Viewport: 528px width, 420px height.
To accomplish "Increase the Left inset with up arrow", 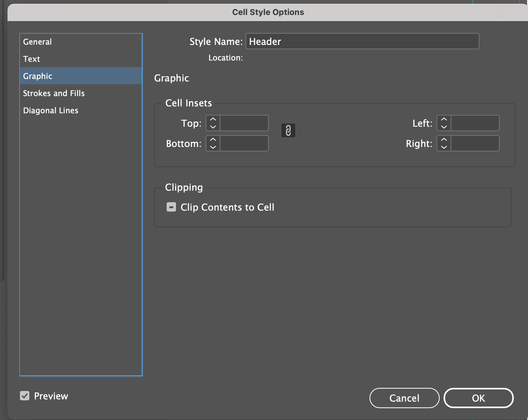I will pyautogui.click(x=444, y=120).
